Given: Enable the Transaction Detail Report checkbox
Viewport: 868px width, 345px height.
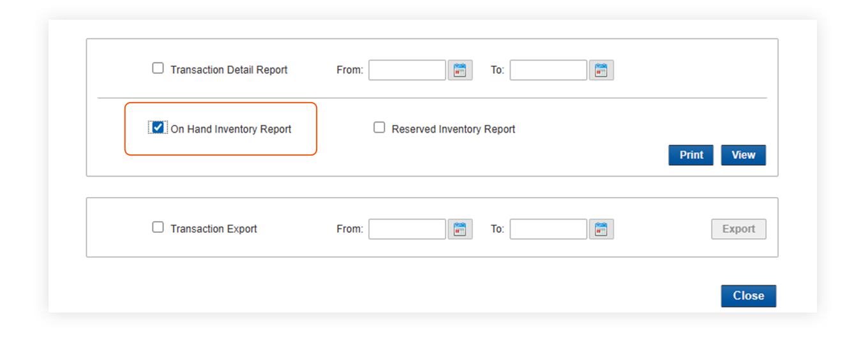Looking at the screenshot, I should pyautogui.click(x=158, y=68).
